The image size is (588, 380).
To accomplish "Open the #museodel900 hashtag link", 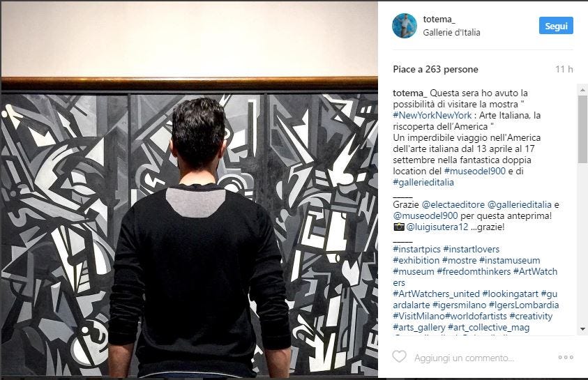I will coord(474,172).
